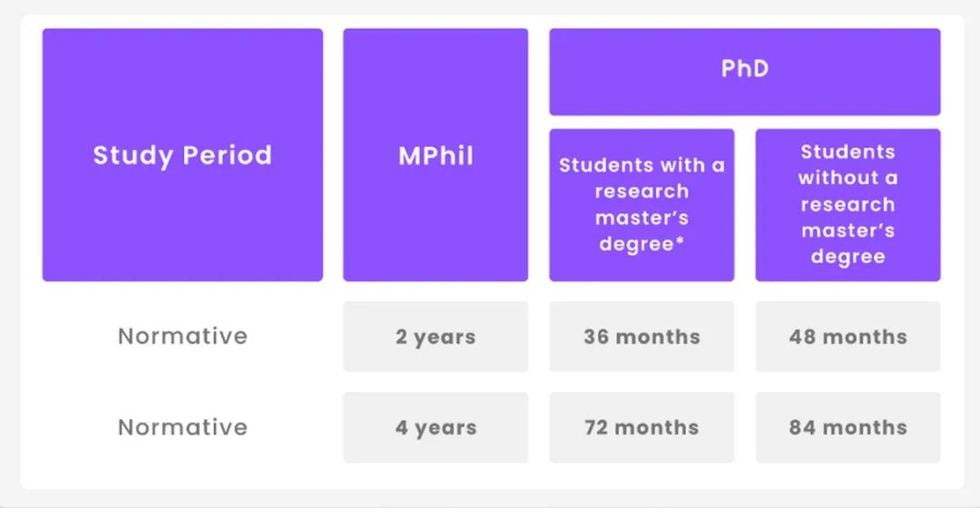
Task: Choose the 48 months cell
Action: tap(848, 337)
